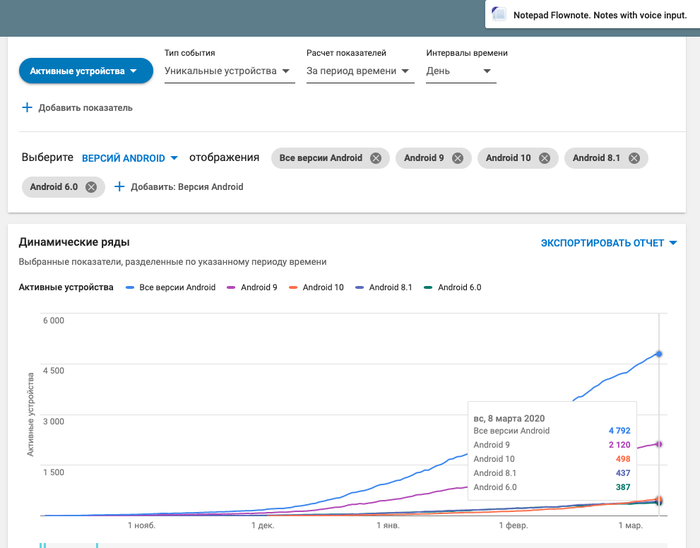Click the Notepad Flownote app icon
700x548 pixels.
click(499, 14)
